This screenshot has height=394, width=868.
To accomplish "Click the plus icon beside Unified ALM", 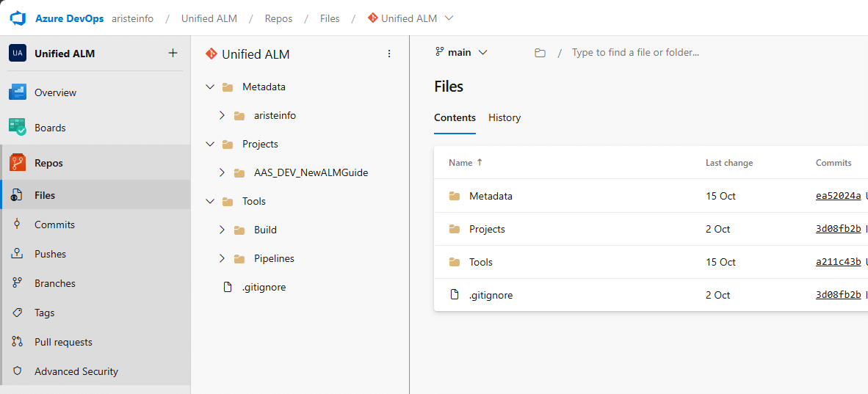I will pos(173,53).
